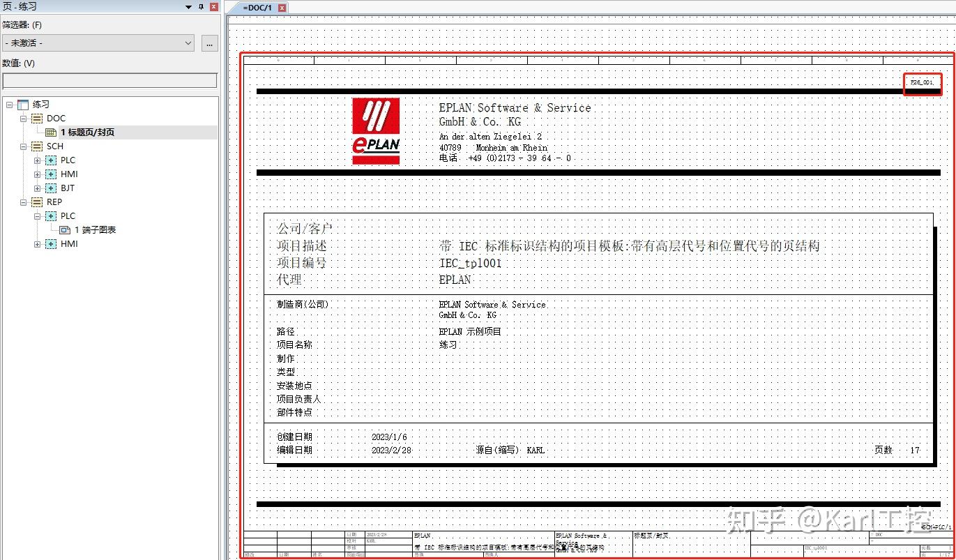Click the BJT location icon

click(51, 188)
